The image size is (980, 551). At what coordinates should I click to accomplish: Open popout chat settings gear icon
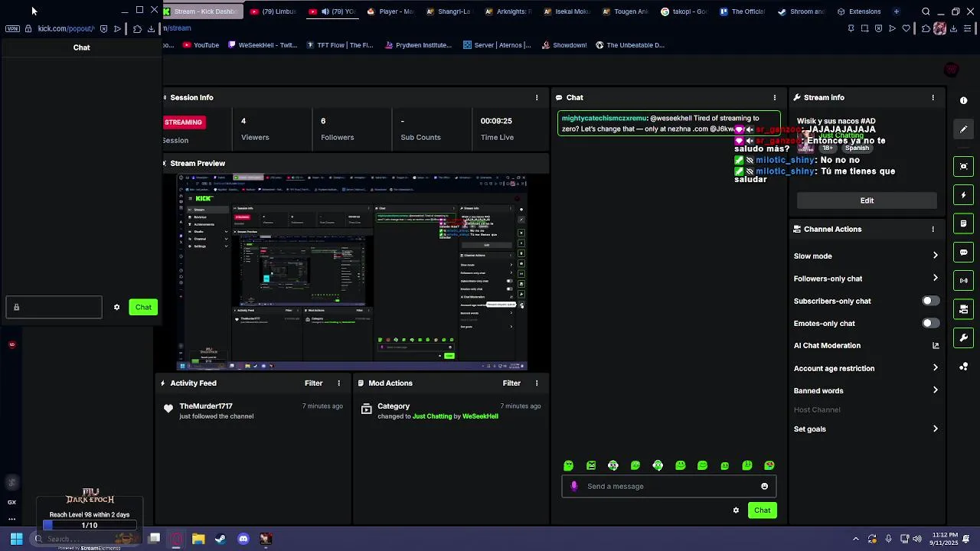(116, 308)
